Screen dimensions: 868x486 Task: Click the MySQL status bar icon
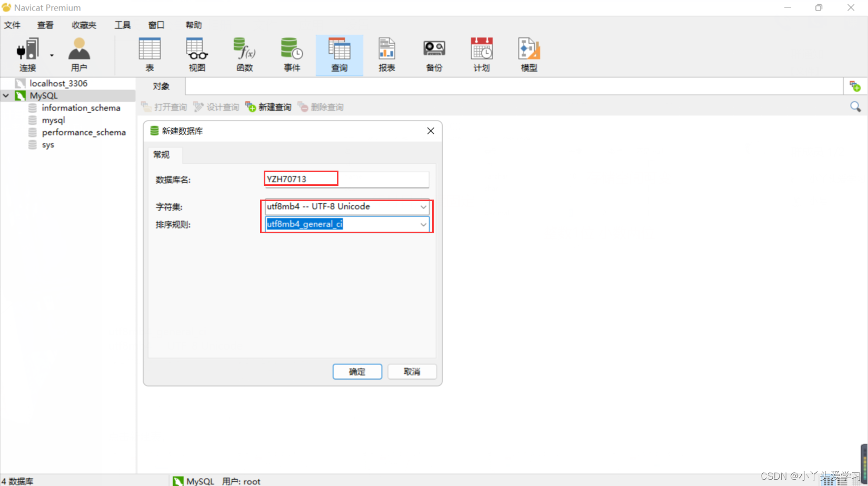pyautogui.click(x=178, y=481)
